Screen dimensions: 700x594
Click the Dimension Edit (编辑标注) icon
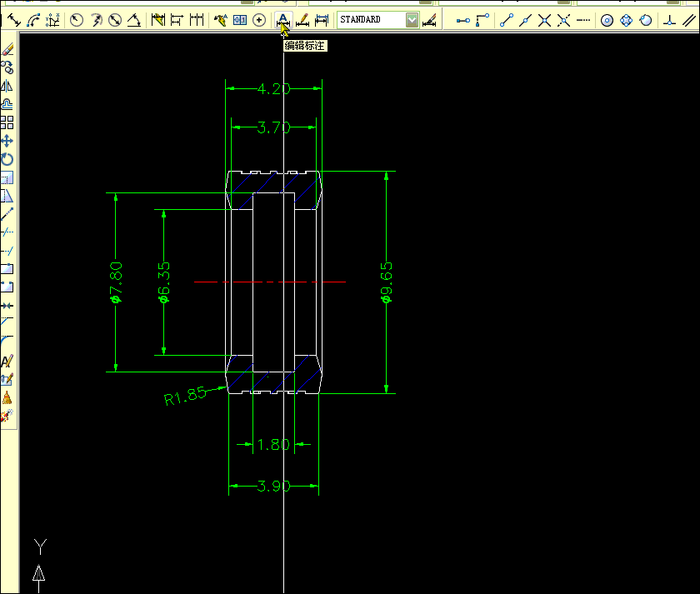click(x=283, y=20)
